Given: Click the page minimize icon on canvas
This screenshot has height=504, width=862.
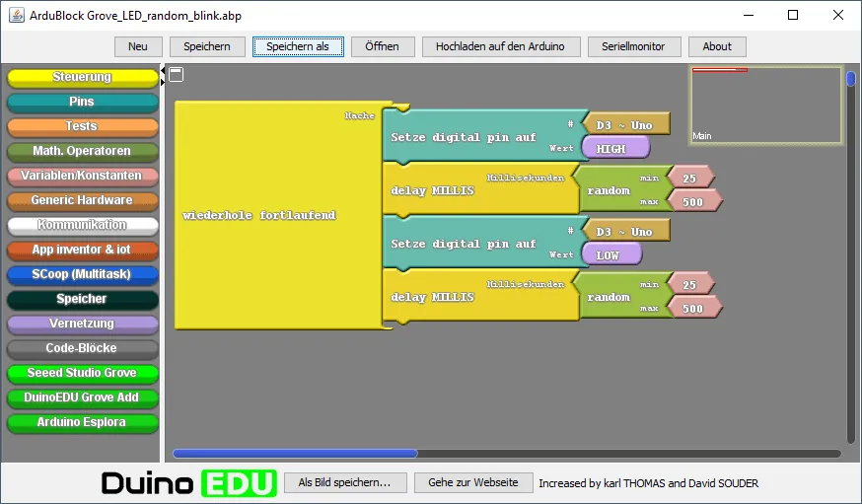Looking at the screenshot, I should 176,74.
